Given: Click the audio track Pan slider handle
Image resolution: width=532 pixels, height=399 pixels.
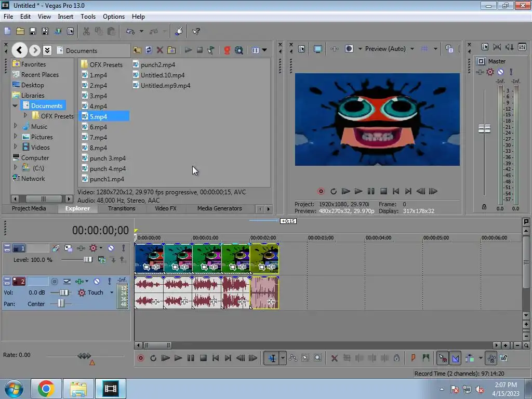Looking at the screenshot, I should click(x=61, y=303).
